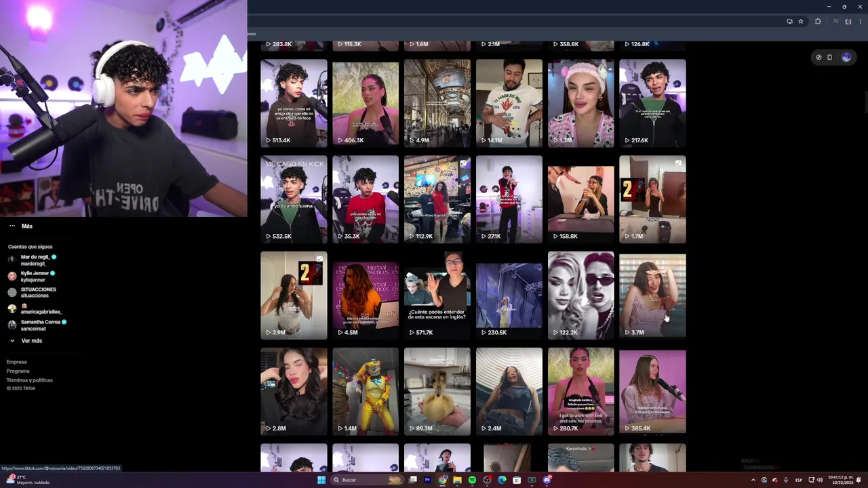Open black-and-white video with 122.2K views
This screenshot has width=868, height=488.
(581, 296)
